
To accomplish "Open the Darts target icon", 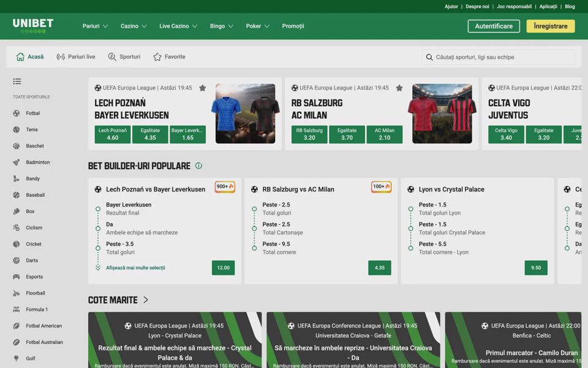I will (x=16, y=260).
